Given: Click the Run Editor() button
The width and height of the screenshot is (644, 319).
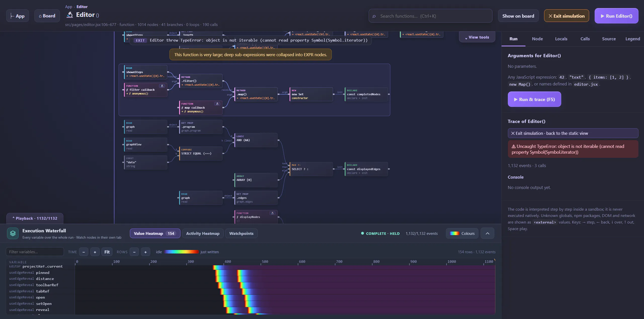Looking at the screenshot, I should coord(616,16).
